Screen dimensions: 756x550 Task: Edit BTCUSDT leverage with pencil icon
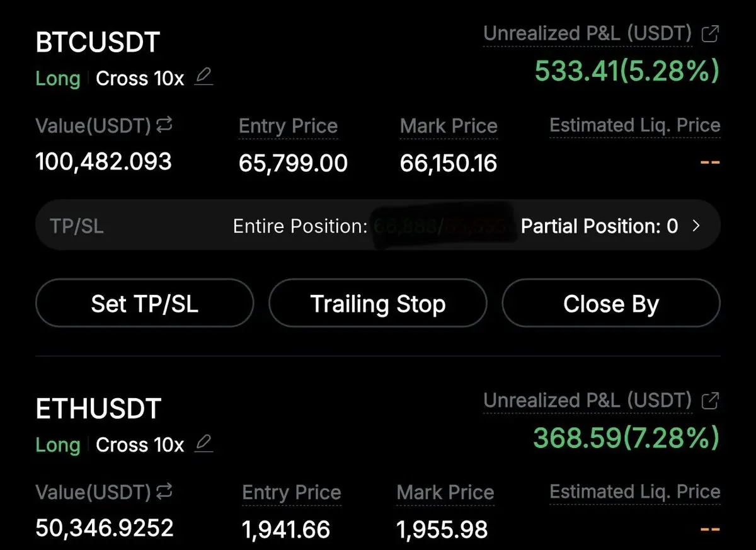pyautogui.click(x=203, y=77)
